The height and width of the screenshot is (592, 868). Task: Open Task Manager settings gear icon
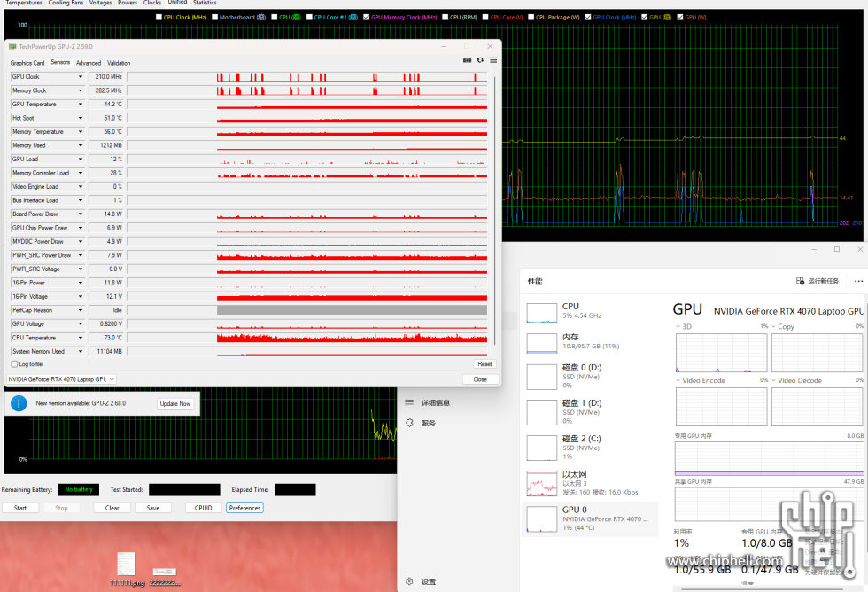point(409,581)
